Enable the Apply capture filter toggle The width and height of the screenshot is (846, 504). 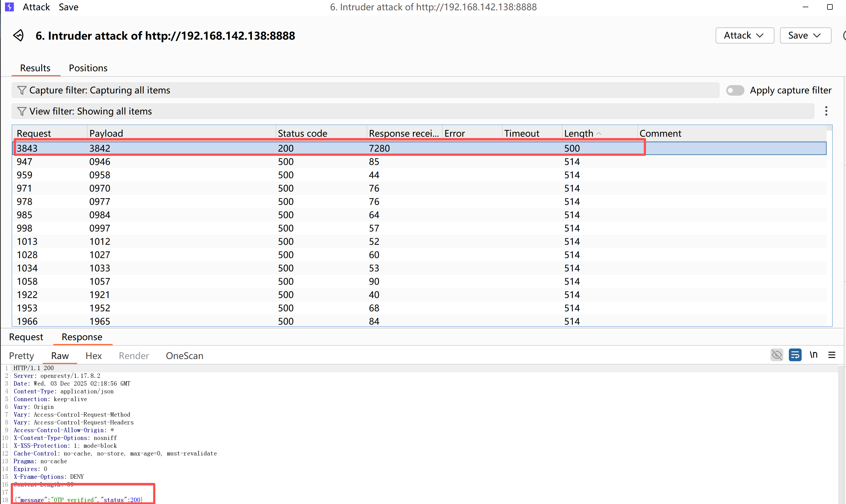click(x=735, y=90)
